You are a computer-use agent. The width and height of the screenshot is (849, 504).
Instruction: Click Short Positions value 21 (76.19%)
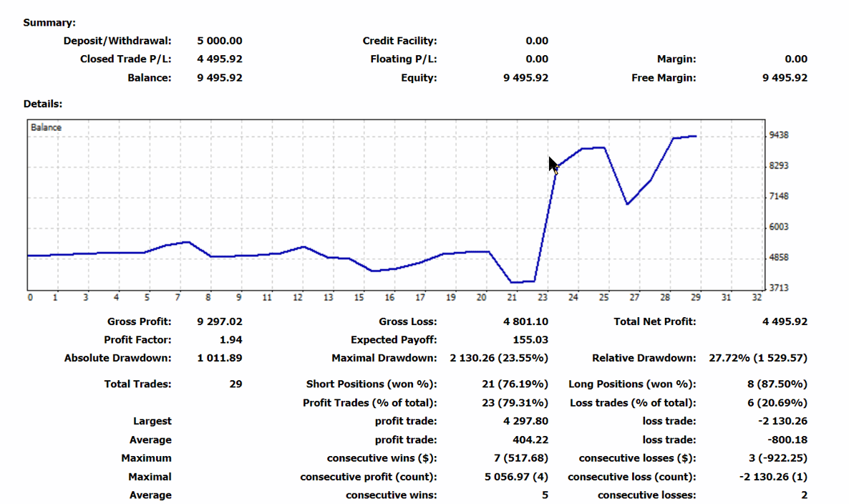coord(515,384)
